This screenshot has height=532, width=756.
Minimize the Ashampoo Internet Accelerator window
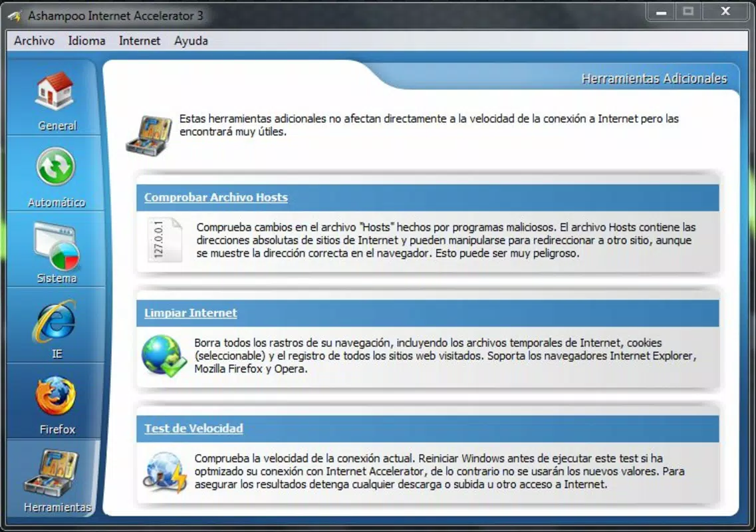662,12
